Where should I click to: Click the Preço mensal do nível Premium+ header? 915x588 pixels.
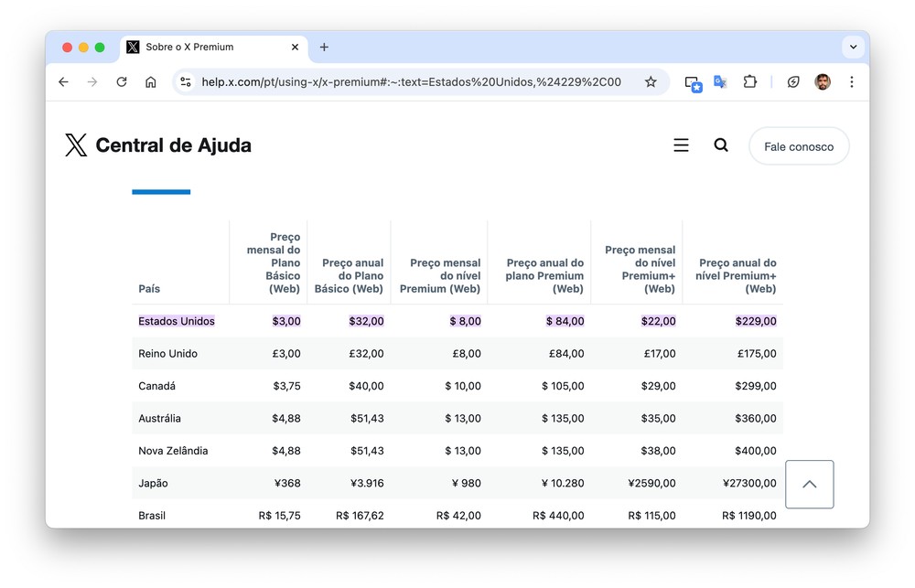pyautogui.click(x=640, y=270)
